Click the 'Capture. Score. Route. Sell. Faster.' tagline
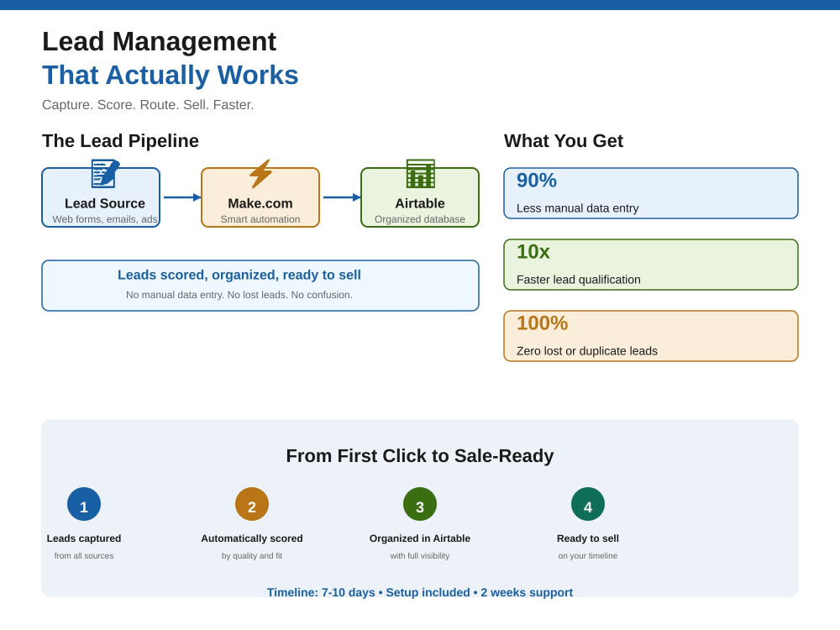 point(148,104)
